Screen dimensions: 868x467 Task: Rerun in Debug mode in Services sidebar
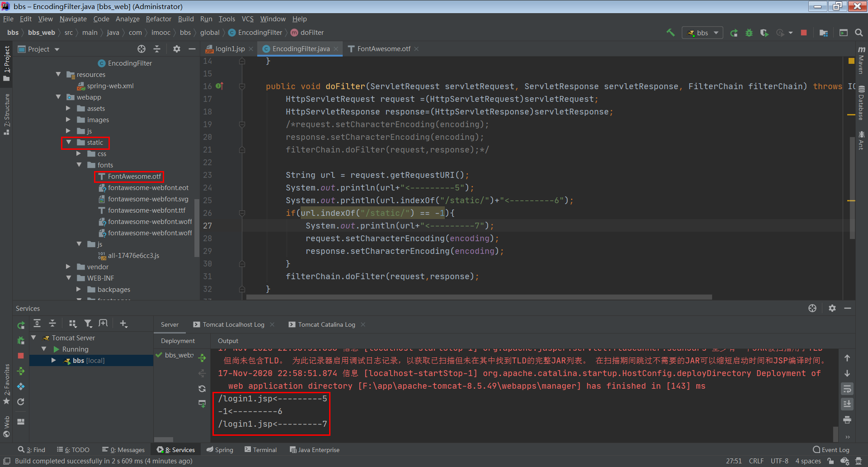point(21,340)
